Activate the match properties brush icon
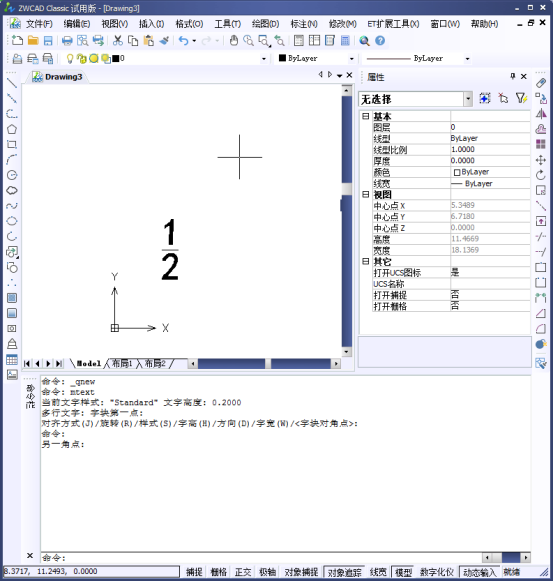Viewport: 554px width, 582px height. click(x=164, y=40)
